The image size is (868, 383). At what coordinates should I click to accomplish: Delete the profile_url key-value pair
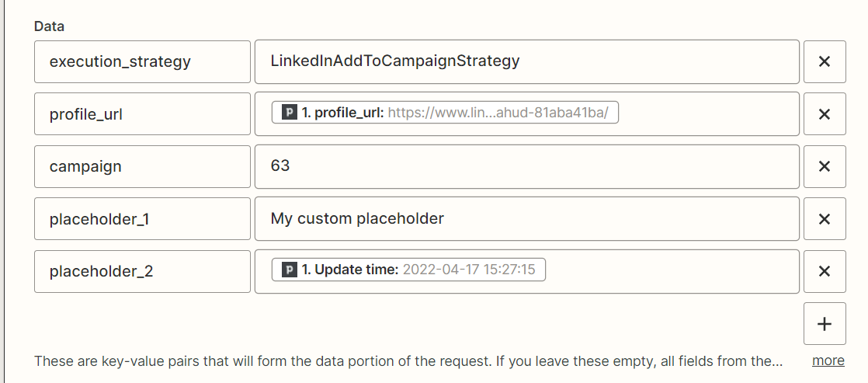(825, 114)
